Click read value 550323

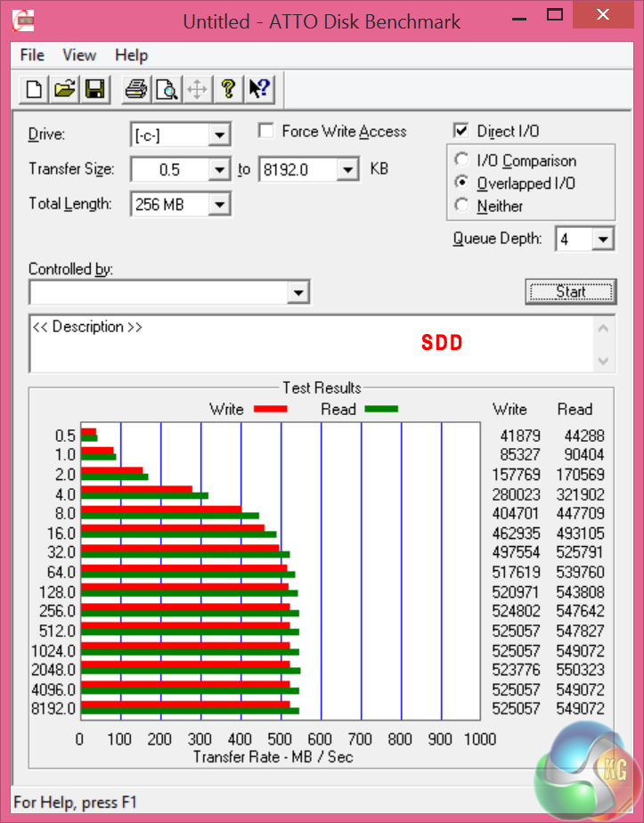pyautogui.click(x=580, y=670)
